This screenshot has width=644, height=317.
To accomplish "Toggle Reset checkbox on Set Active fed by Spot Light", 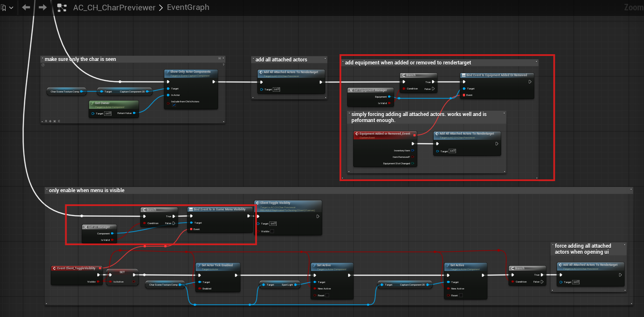I will coord(327,295).
